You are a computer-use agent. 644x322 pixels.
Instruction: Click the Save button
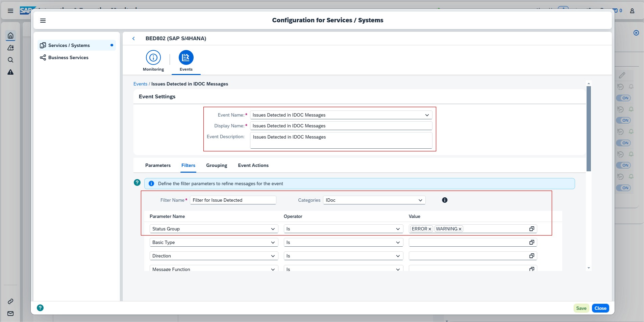click(581, 308)
